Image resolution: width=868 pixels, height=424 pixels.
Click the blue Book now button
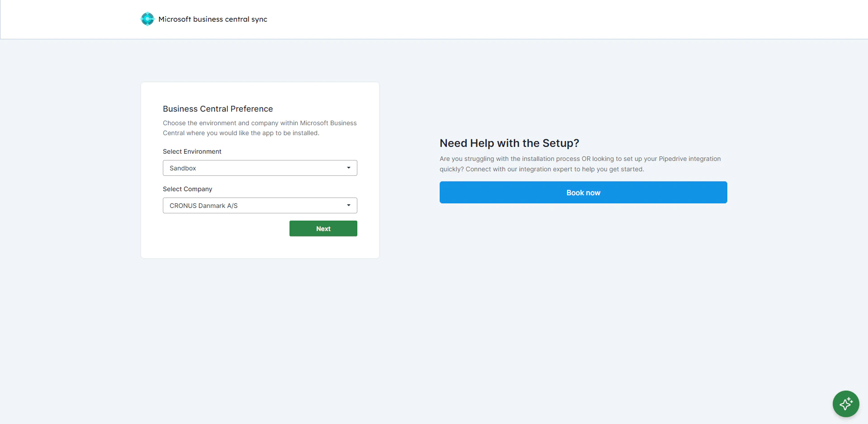583,193
